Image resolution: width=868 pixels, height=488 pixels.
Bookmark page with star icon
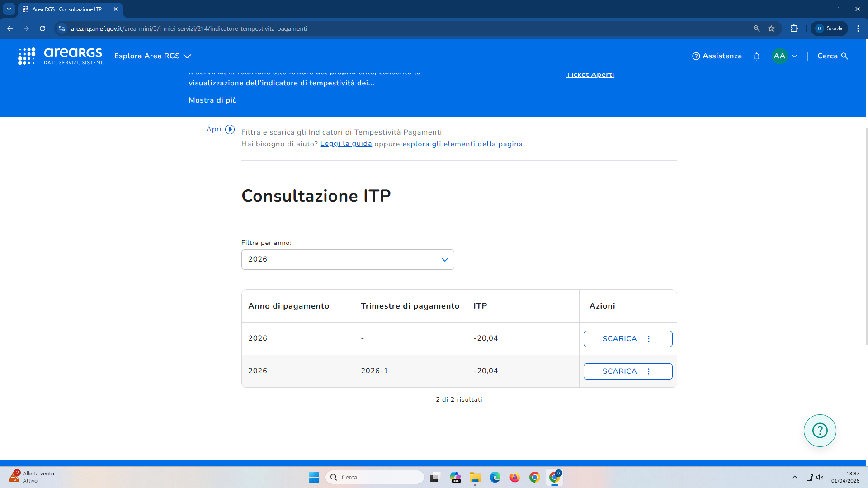771,28
